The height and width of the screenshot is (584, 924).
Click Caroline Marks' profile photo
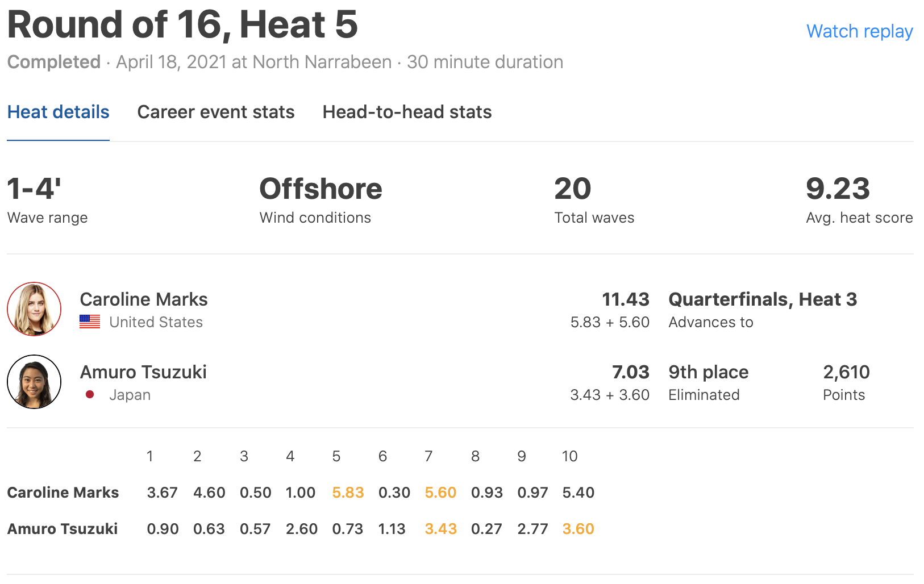[34, 309]
